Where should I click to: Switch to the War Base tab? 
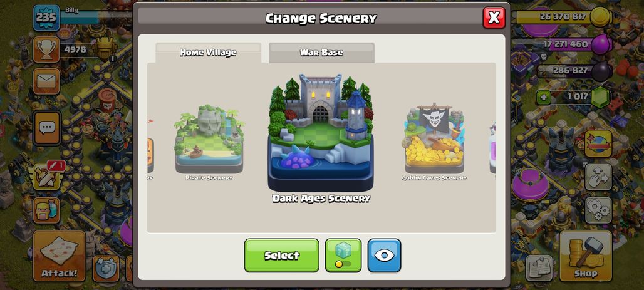coord(321,53)
